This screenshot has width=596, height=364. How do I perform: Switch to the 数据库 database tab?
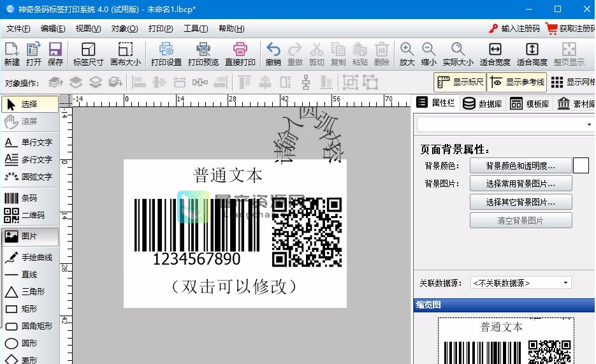tap(483, 103)
